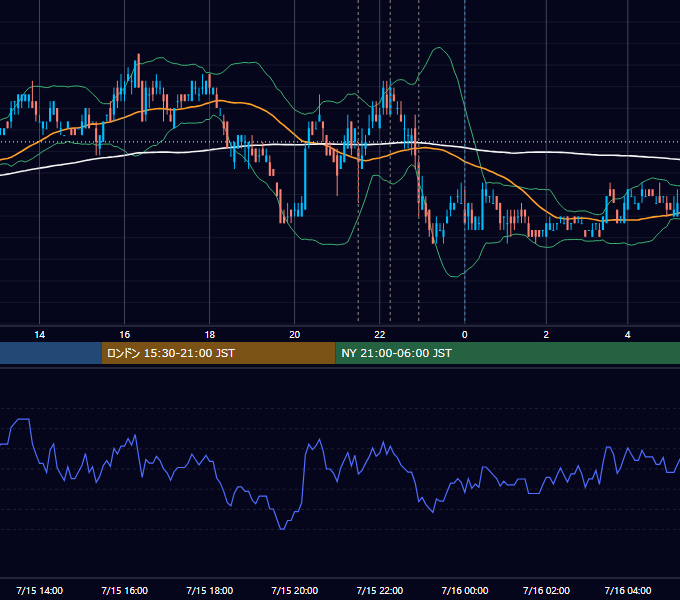Image resolution: width=680 pixels, height=600 pixels.
Task: Click the 4 hour axis label
Action: (x=628, y=335)
